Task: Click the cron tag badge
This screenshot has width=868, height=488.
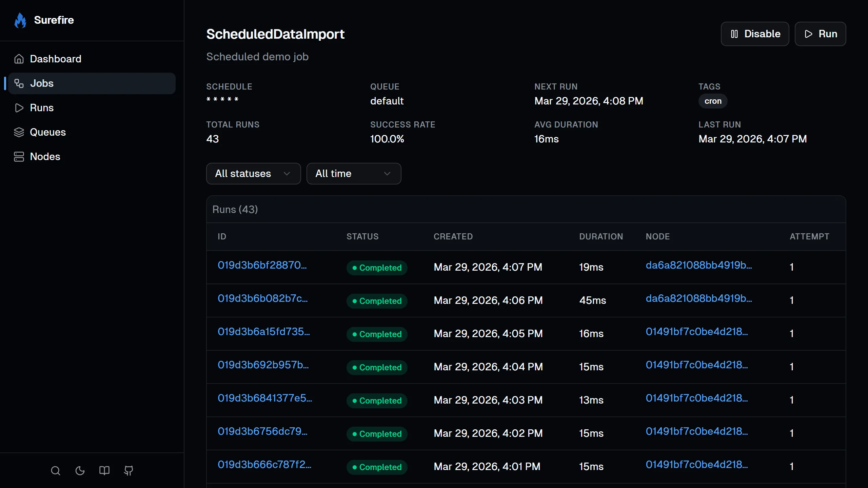Action: [x=713, y=101]
